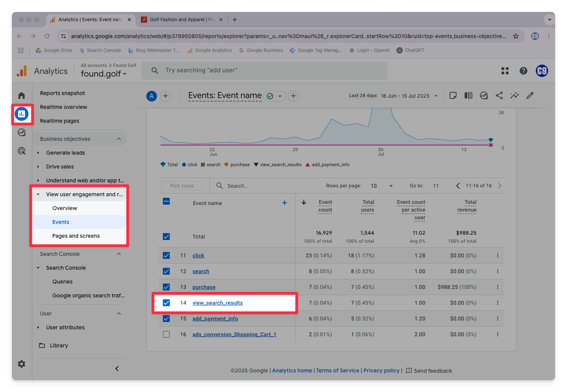Uncheck the click event row checkbox
The image size is (567, 392).
(166, 255)
